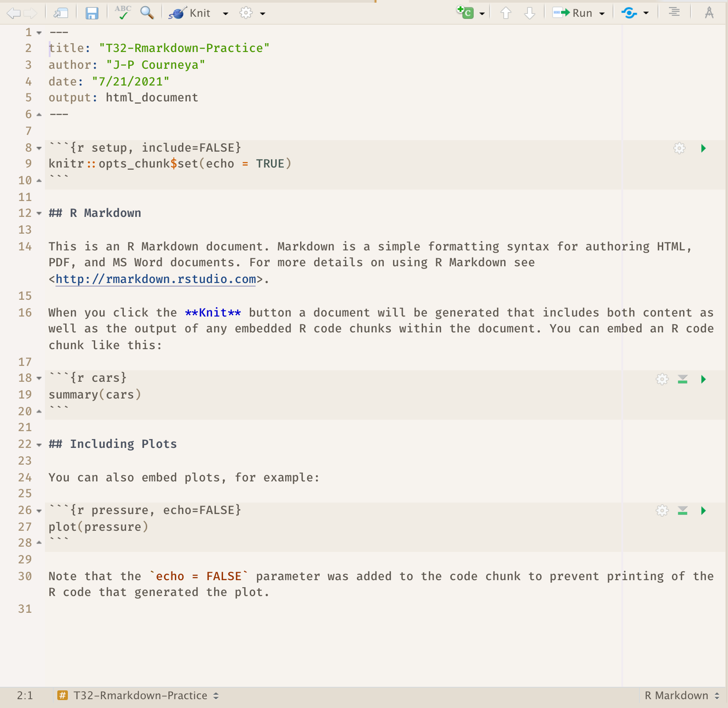The width and height of the screenshot is (728, 708).
Task: Toggle the document outline panel
Action: click(x=674, y=12)
